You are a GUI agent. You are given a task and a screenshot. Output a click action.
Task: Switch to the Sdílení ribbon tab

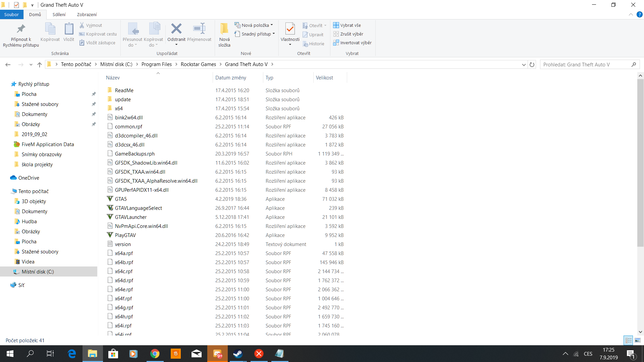tap(59, 14)
